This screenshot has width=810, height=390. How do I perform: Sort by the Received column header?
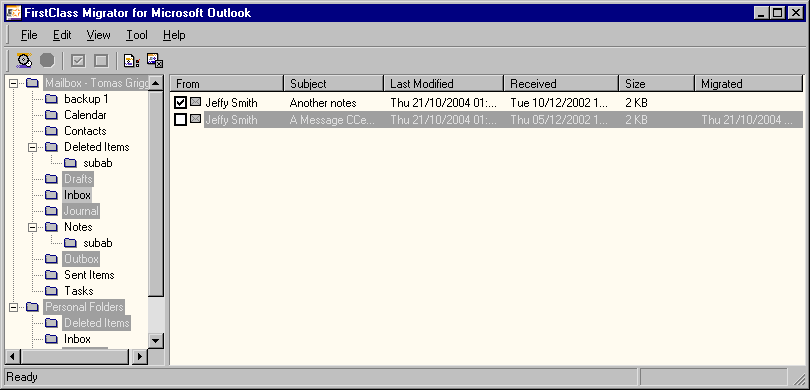(x=562, y=84)
